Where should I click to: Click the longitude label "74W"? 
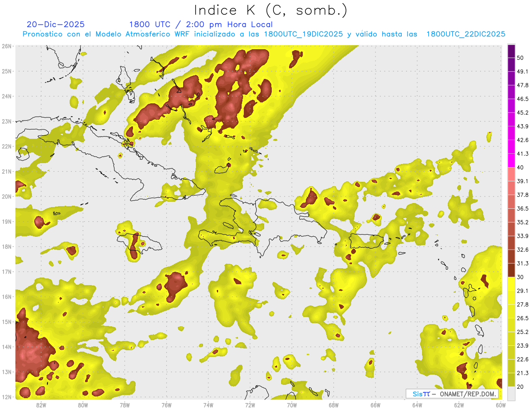click(x=208, y=405)
